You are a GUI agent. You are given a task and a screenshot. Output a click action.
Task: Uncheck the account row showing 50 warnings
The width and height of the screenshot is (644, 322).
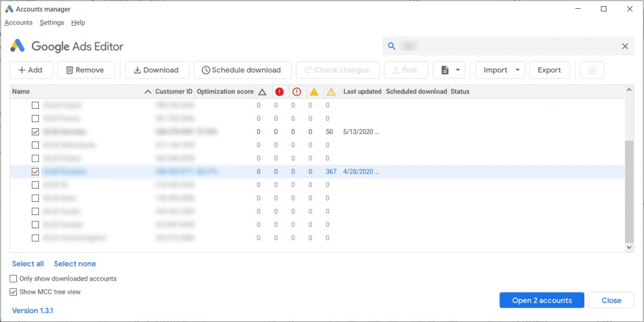[35, 132]
